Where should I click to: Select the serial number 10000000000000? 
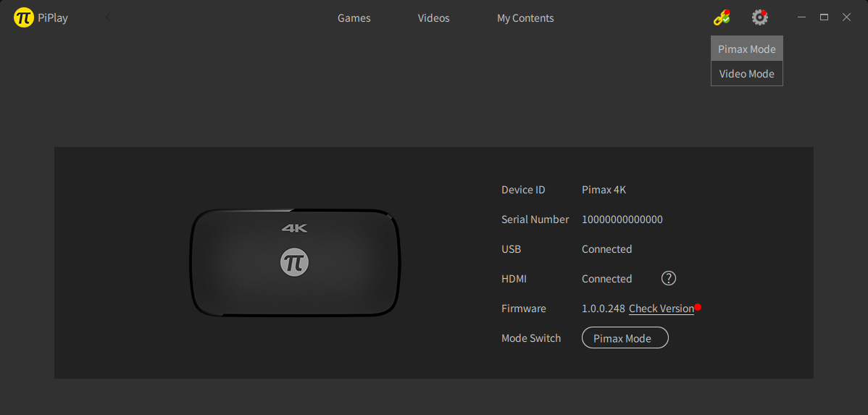(622, 219)
